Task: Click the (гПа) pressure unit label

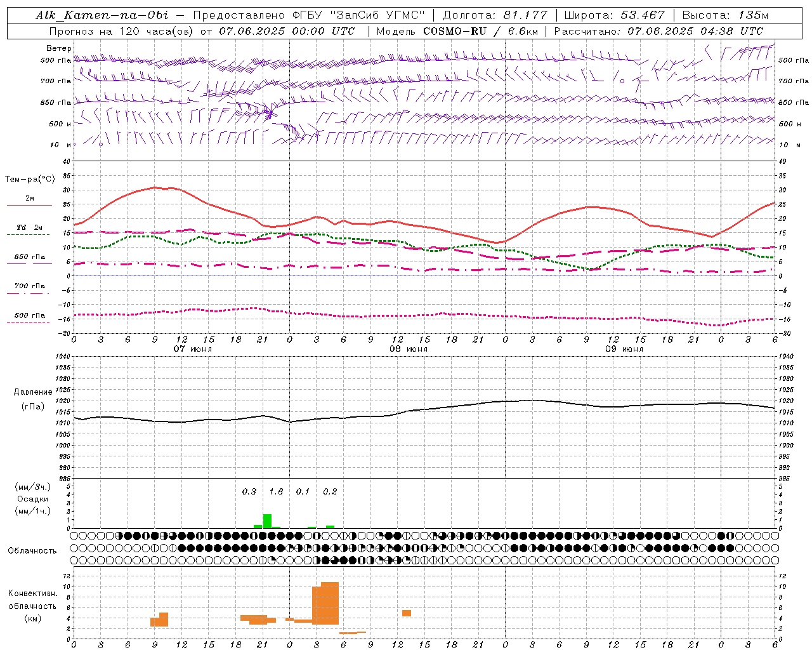Action: point(33,406)
